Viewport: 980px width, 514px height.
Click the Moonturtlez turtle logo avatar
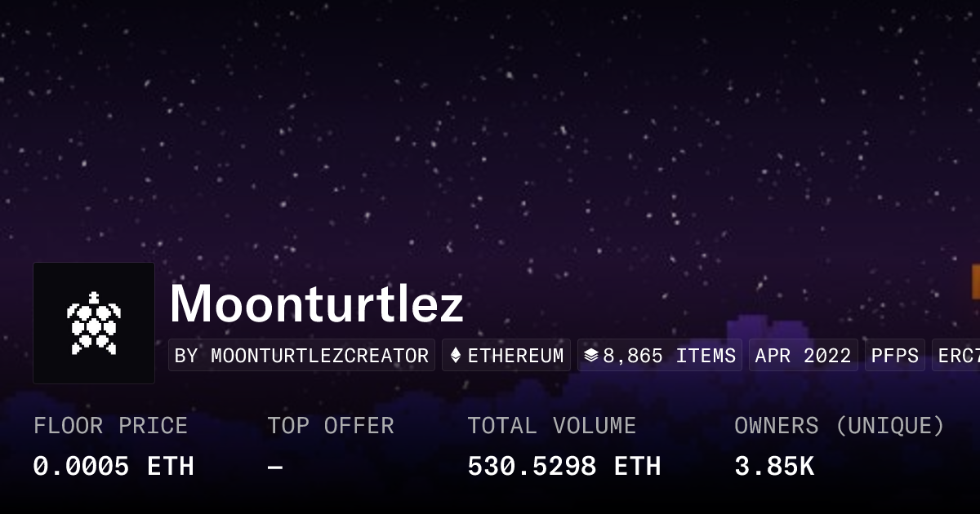(x=94, y=323)
